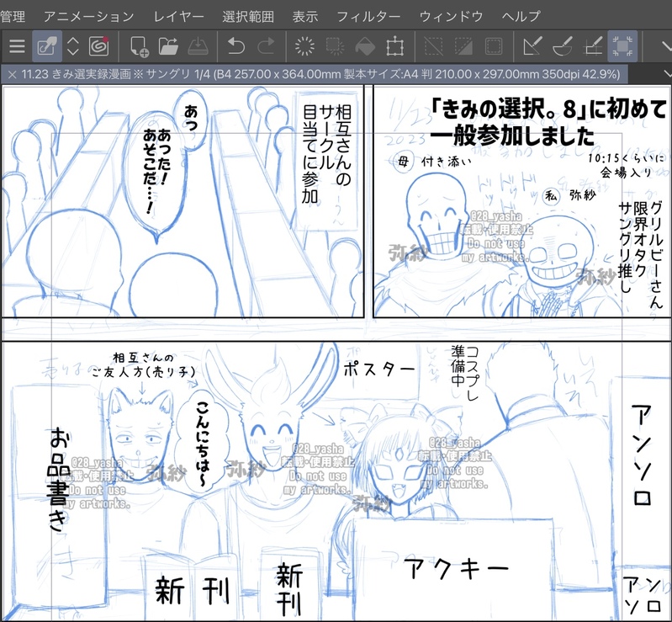Open the hamburger main menu
The width and height of the screenshot is (672, 622).
(x=17, y=46)
